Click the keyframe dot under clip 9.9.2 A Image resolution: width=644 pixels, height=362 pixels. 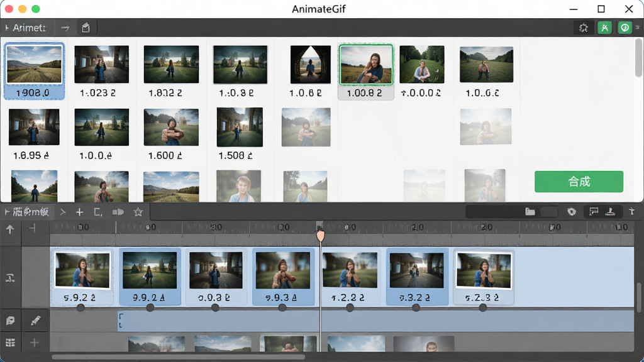[x=150, y=307]
